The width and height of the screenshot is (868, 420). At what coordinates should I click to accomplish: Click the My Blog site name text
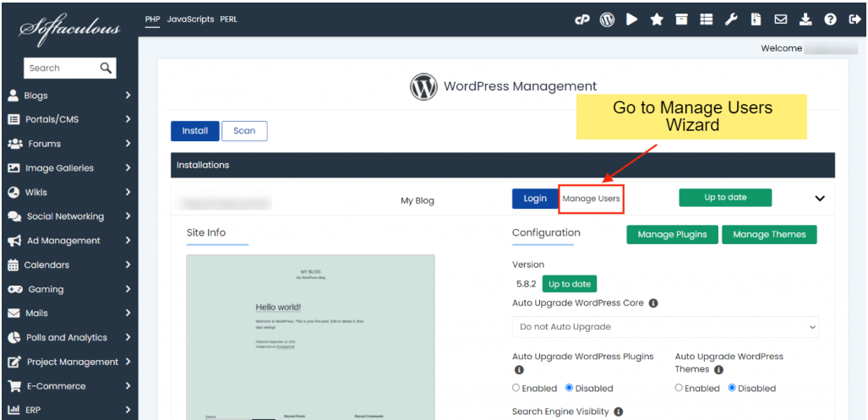(418, 201)
